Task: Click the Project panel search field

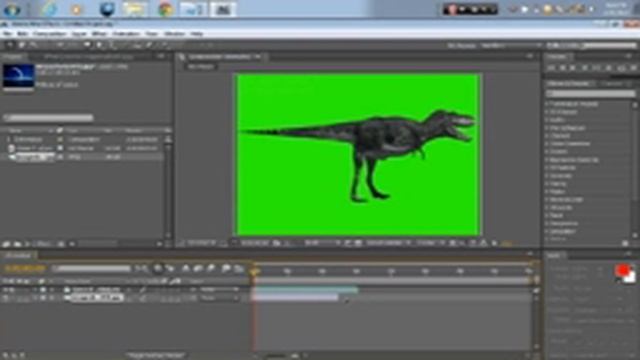Action: pos(48,118)
